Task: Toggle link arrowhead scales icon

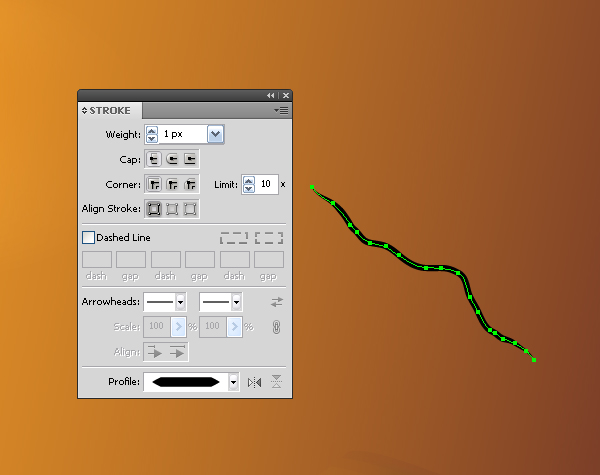Action: (x=277, y=327)
